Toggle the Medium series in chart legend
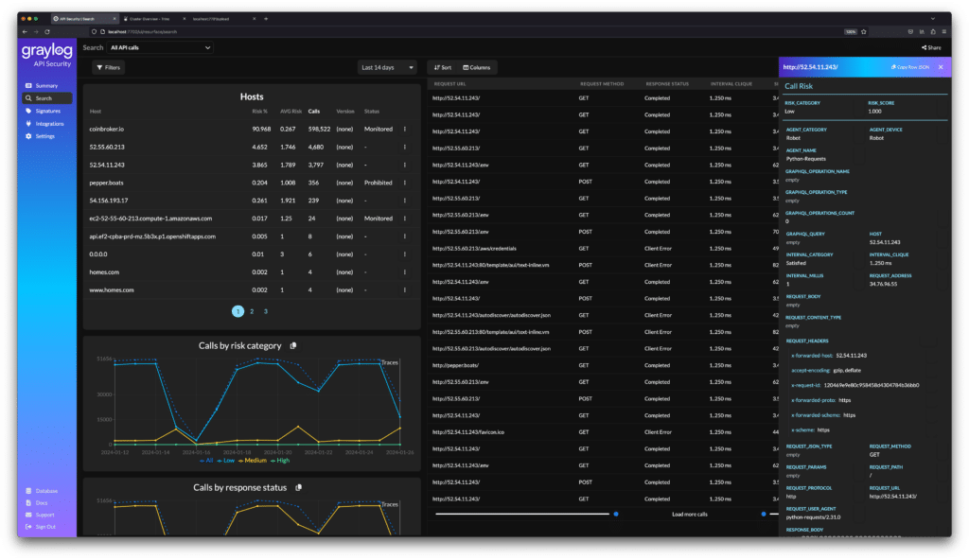 [252, 461]
